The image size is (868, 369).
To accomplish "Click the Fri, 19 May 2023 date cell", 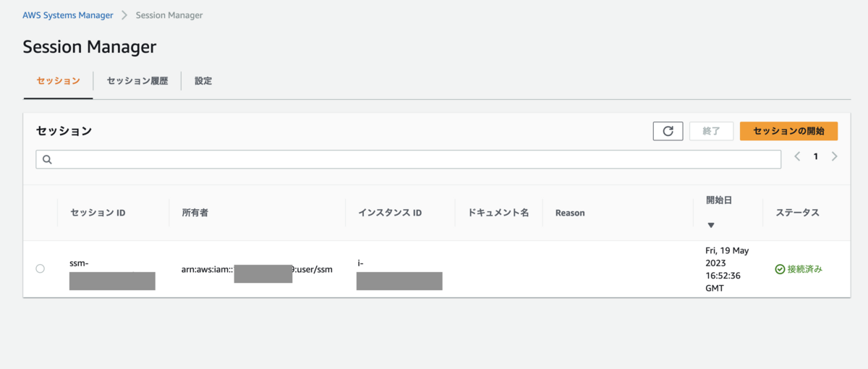I will coord(727,269).
